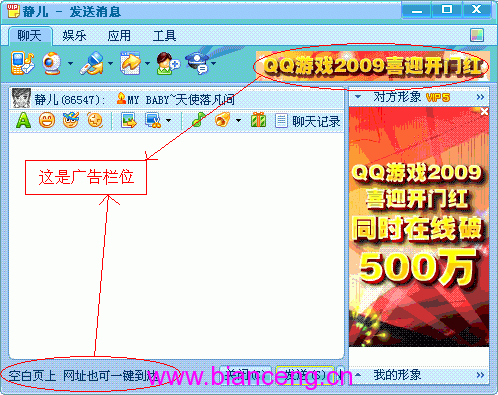Open the smiley emoticon picker
Image resolution: width=498 pixels, height=395 pixels.
point(47,120)
